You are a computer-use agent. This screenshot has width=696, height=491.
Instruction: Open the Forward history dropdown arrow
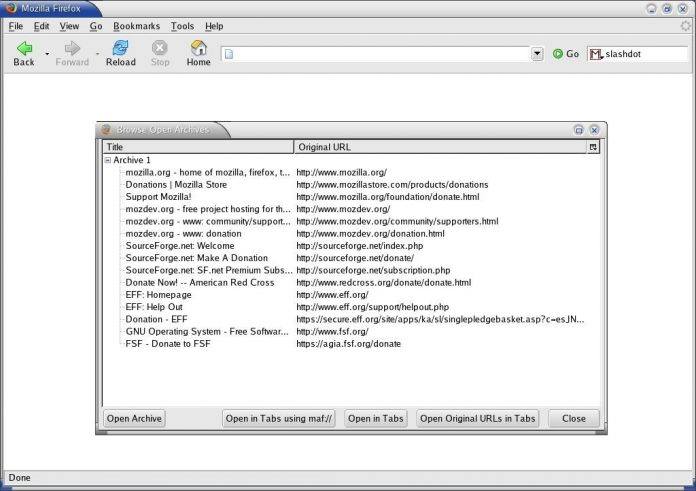(x=97, y=54)
